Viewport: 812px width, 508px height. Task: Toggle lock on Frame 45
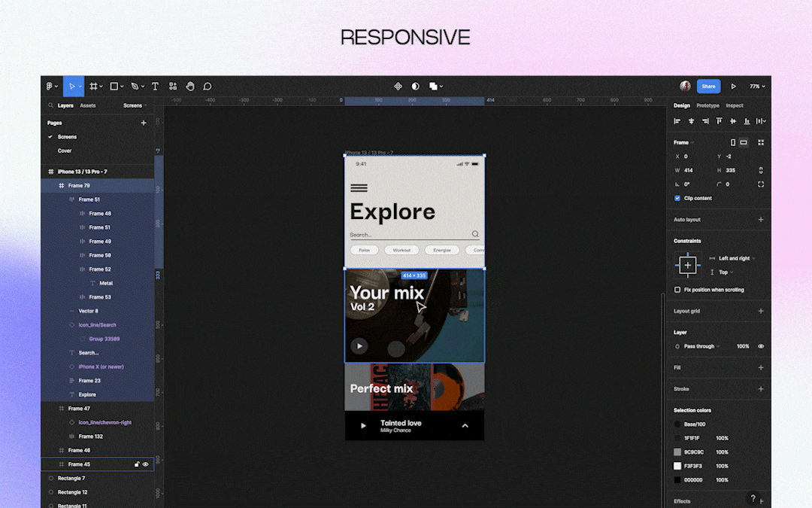pyautogui.click(x=137, y=464)
